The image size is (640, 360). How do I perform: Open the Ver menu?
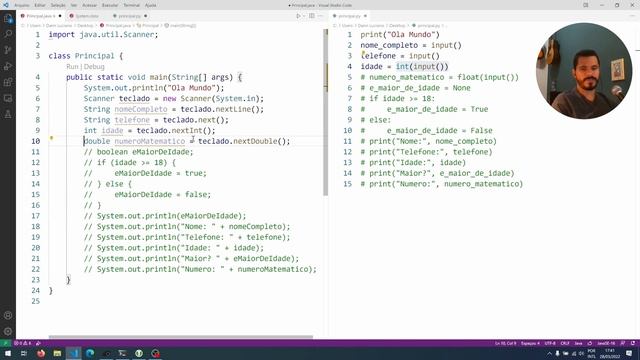[x=74, y=5]
